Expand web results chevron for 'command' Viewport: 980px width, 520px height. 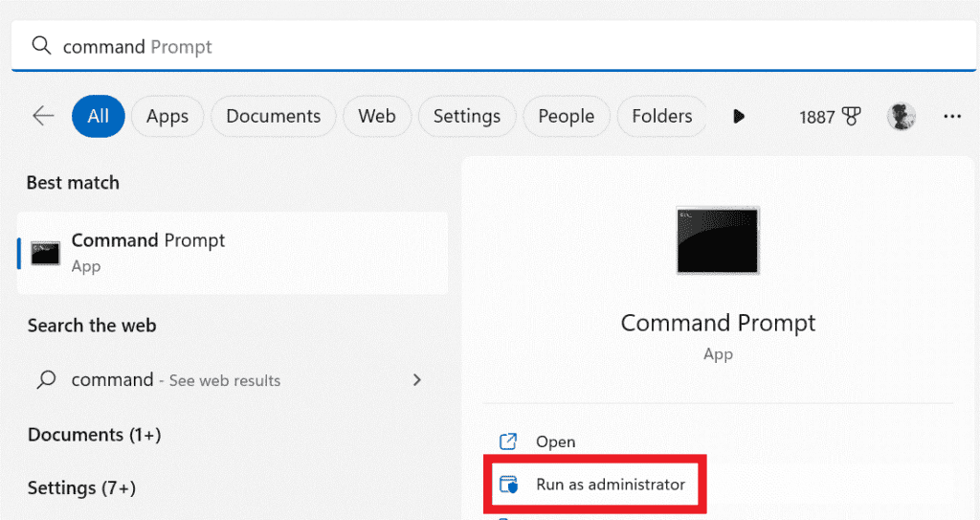click(x=417, y=380)
